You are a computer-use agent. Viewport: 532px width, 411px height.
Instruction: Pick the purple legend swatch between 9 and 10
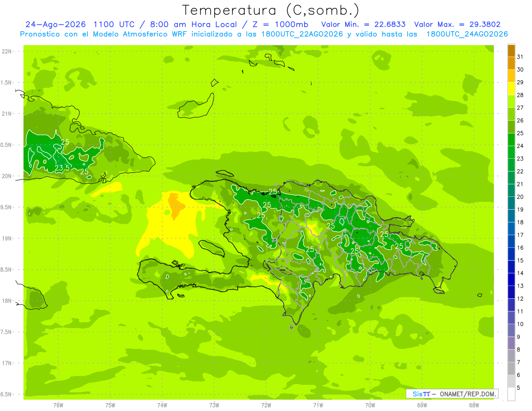(x=511, y=331)
